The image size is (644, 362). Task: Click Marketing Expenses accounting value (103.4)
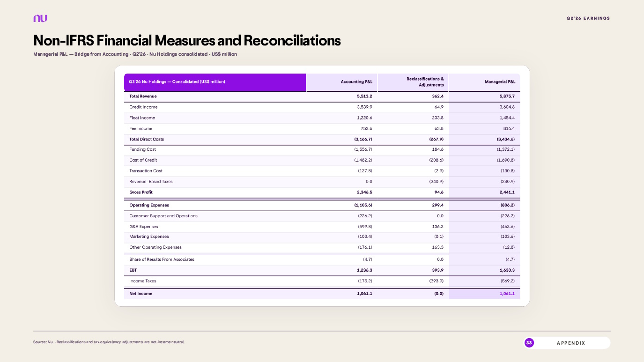(x=365, y=237)
